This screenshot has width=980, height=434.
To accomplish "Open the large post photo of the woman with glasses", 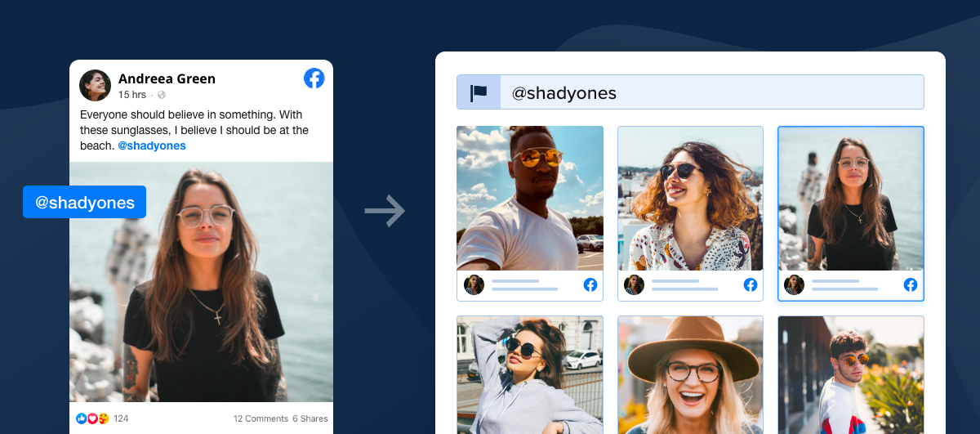I will click(201, 282).
